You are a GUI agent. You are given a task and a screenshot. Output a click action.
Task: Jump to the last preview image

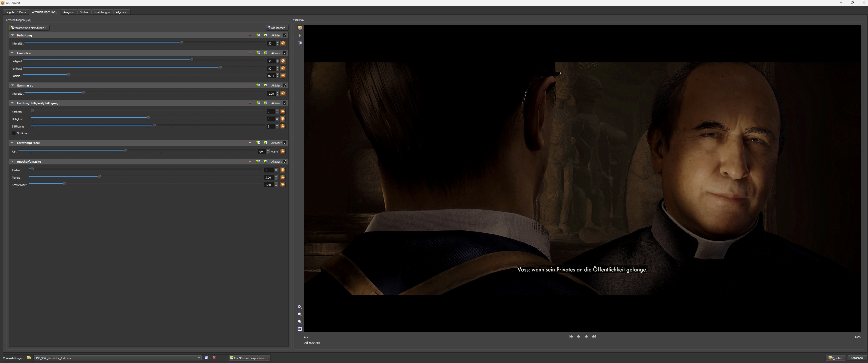[x=594, y=336]
